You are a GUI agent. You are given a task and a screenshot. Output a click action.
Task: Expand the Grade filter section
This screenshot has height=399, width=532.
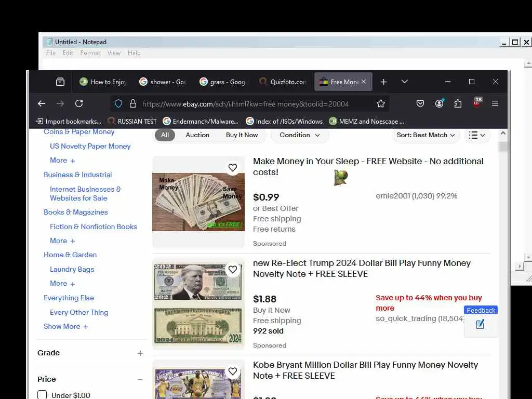140,353
